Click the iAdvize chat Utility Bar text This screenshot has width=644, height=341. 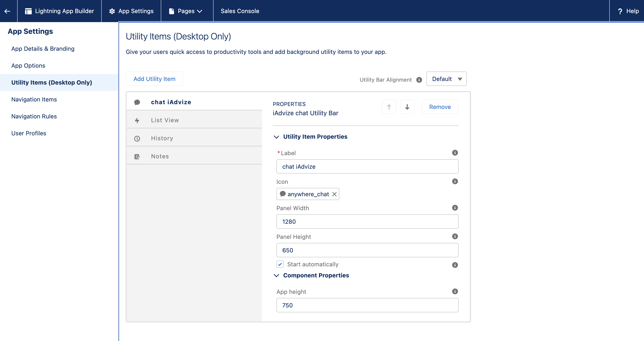(305, 113)
